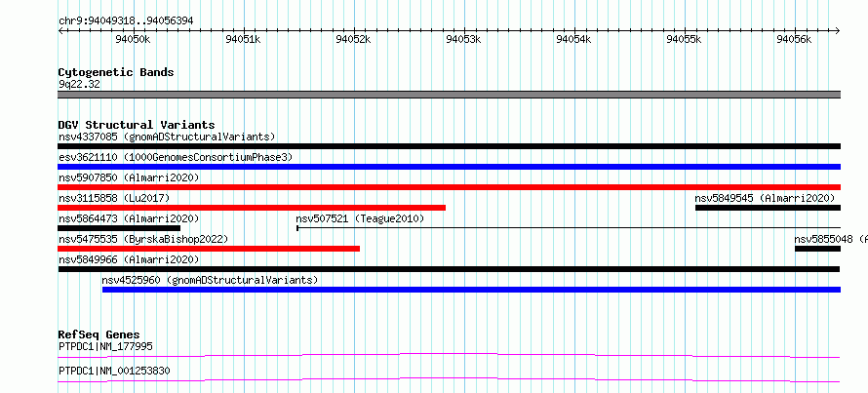The width and height of the screenshot is (868, 393).
Task: Click the chr9:94049318..94056394 coordinates label
Action: [x=126, y=21]
